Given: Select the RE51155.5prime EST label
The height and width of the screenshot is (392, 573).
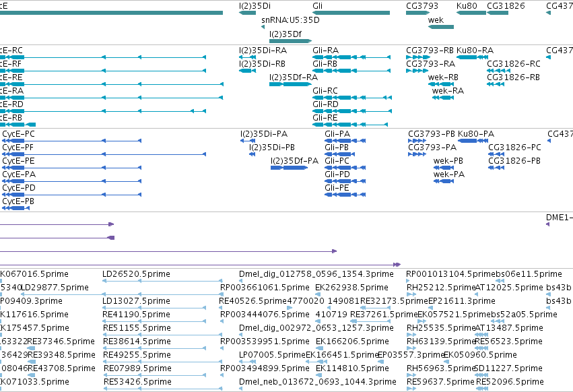Looking at the screenshot, I should [x=137, y=328].
